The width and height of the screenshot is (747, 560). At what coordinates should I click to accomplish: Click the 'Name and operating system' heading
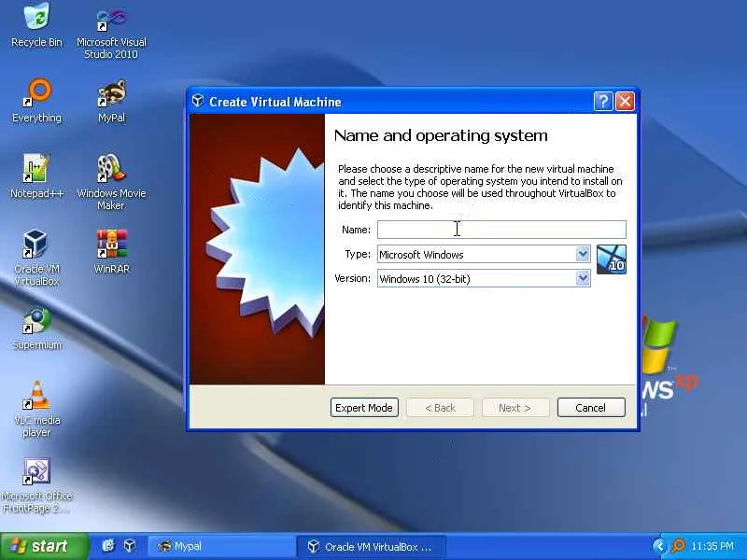click(441, 135)
